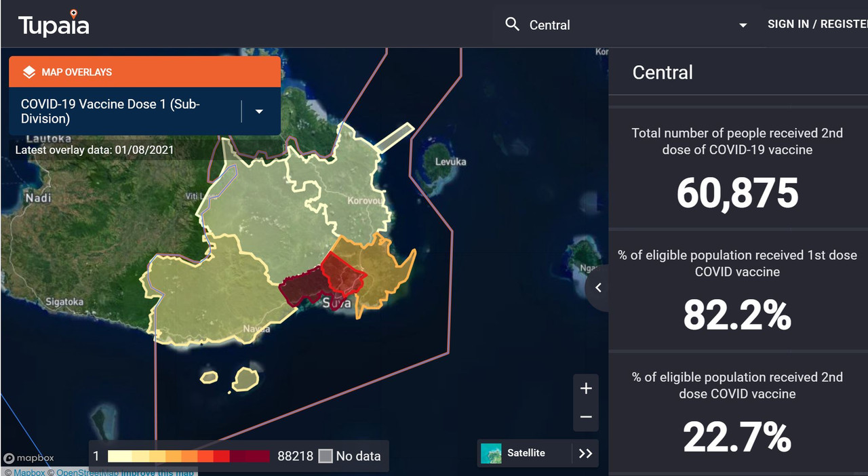
Task: Click the Levuka map label
Action: pyautogui.click(x=450, y=162)
